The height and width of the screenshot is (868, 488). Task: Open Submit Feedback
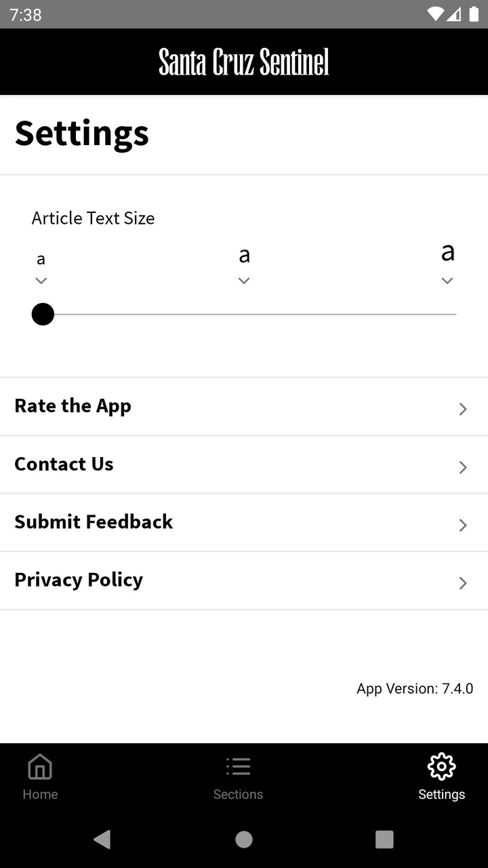click(x=94, y=522)
